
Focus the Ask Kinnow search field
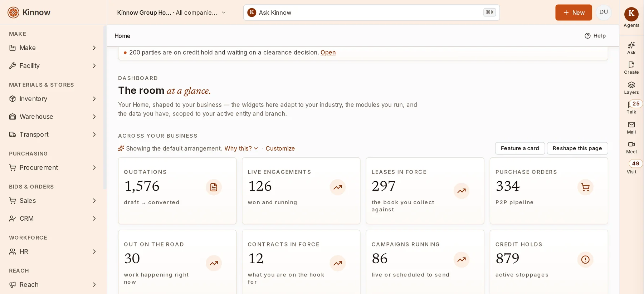tap(371, 13)
